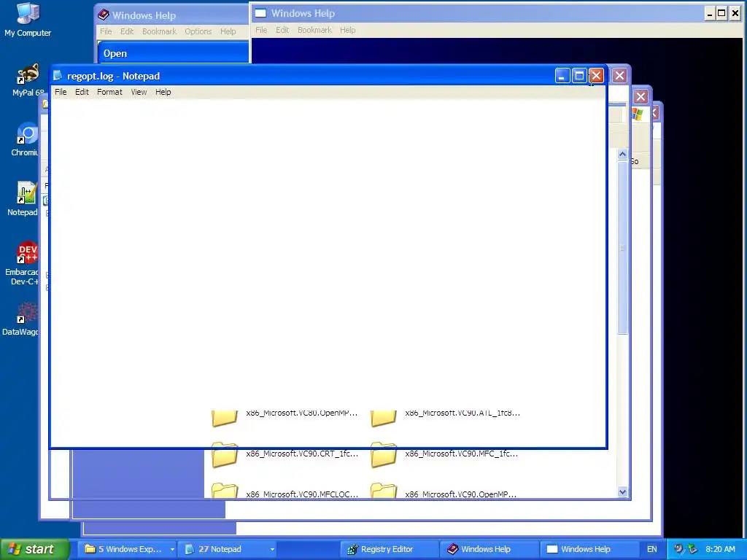The image size is (747, 560).
Task: Click the Registry Editor taskbar button
Action: (x=390, y=549)
